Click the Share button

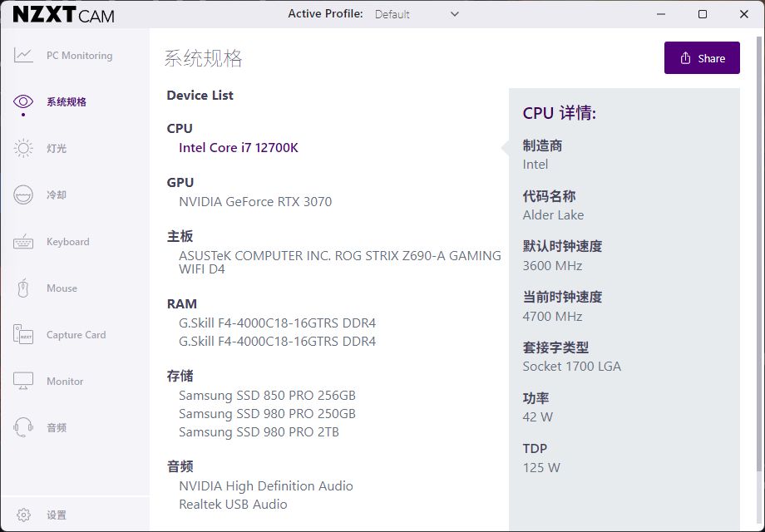(701, 57)
